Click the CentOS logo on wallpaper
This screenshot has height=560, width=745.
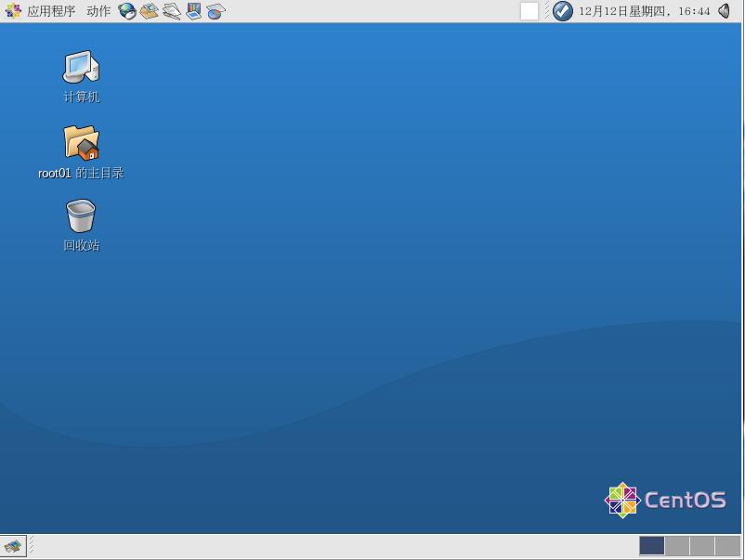(x=665, y=500)
